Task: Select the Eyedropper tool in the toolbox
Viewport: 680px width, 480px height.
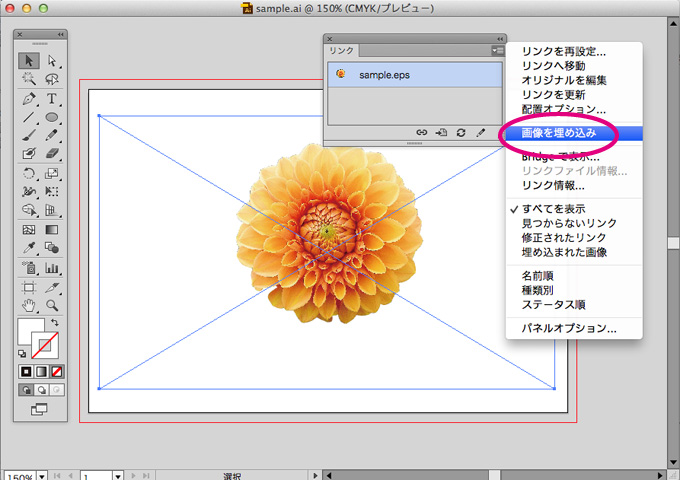Action: [x=29, y=247]
